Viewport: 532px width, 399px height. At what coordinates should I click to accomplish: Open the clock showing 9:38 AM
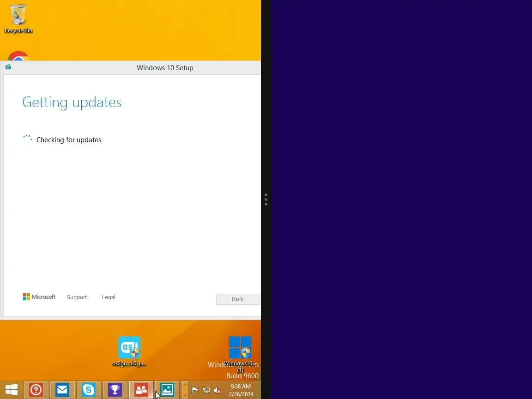coord(241,390)
